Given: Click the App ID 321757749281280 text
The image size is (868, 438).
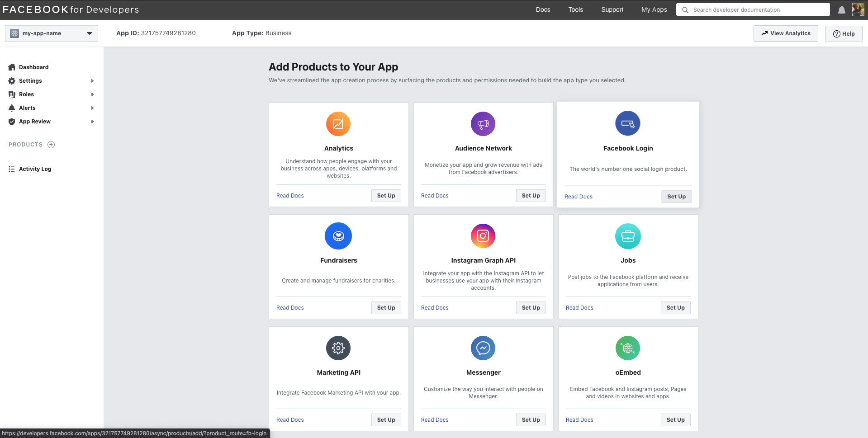Looking at the screenshot, I should 156,33.
